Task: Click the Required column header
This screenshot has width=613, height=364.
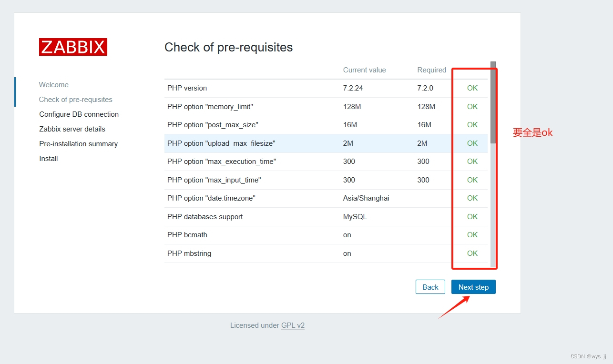Action: pyautogui.click(x=432, y=70)
